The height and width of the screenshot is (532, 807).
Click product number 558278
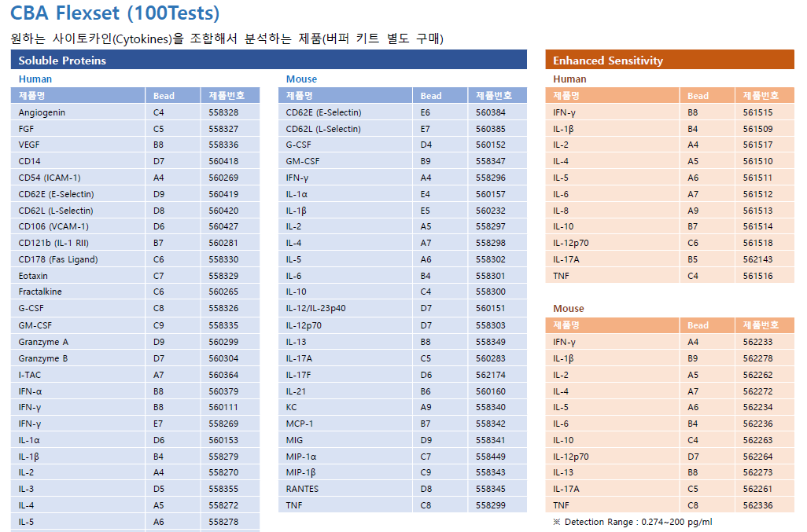click(x=223, y=521)
